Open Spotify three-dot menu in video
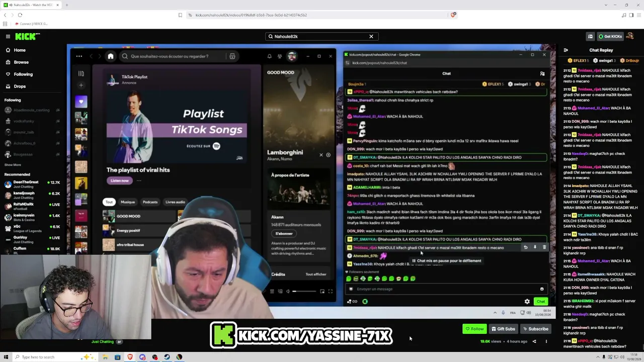Screen dimensions: 644x362 pos(79,56)
